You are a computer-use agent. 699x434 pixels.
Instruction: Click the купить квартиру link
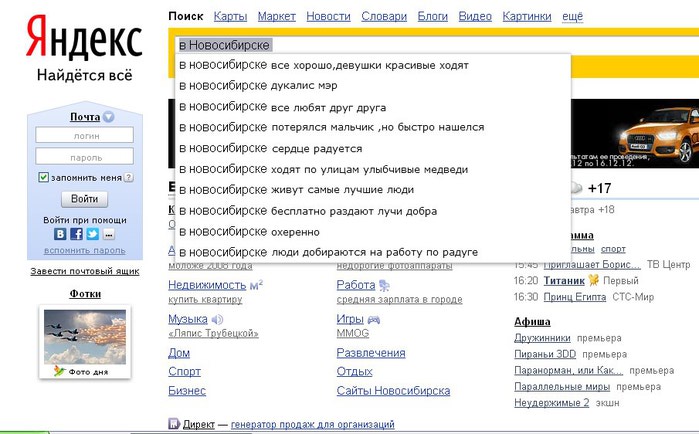coord(205,299)
